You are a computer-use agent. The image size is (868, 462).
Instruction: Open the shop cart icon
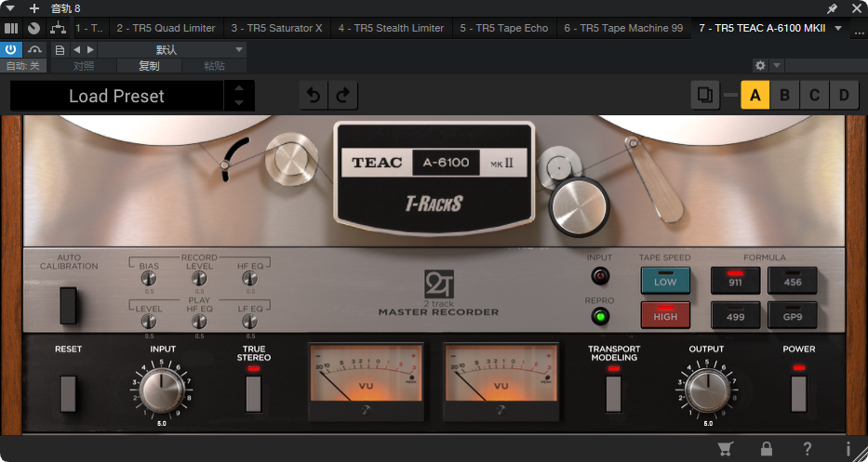point(725,449)
